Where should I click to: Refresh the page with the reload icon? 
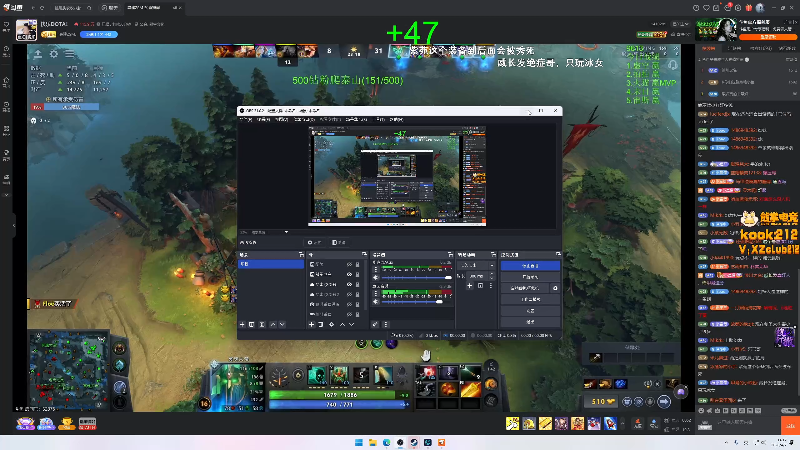tap(42, 8)
